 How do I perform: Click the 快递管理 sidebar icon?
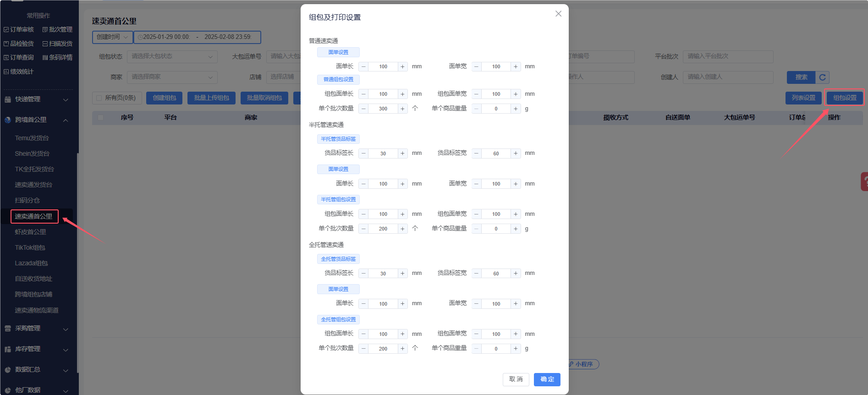pos(8,99)
